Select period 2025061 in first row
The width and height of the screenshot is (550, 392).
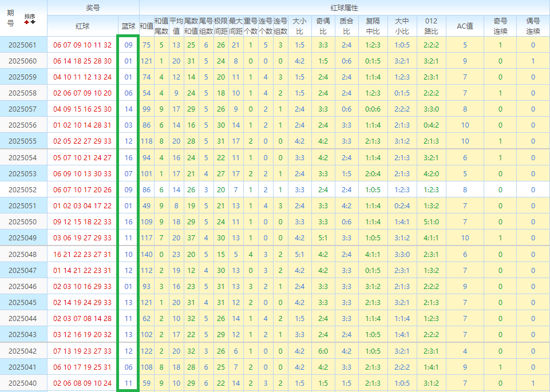click(x=23, y=45)
